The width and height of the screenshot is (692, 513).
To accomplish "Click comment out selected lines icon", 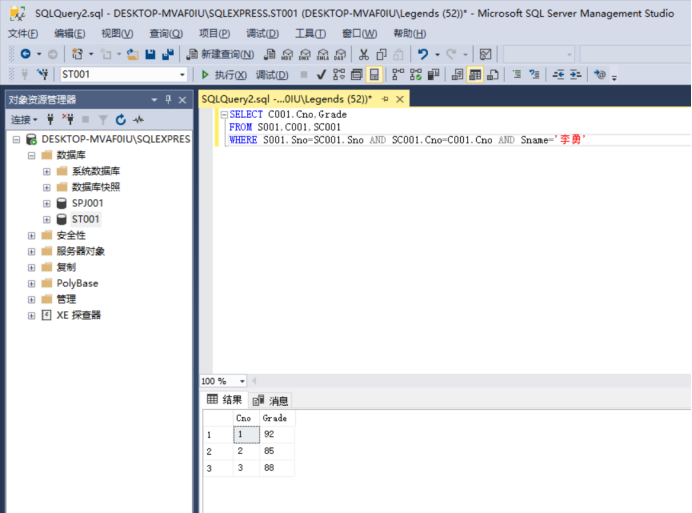I will [x=517, y=74].
